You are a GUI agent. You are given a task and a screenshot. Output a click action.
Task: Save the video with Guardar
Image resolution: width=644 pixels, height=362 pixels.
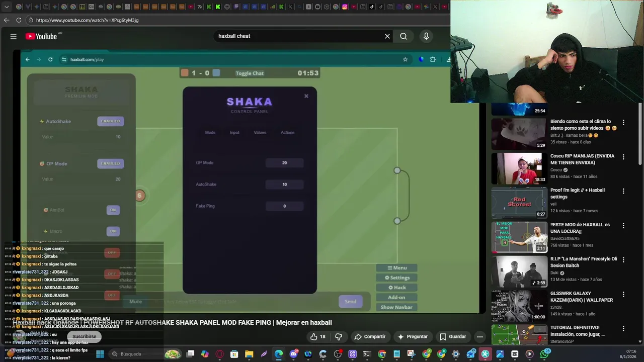click(452, 336)
